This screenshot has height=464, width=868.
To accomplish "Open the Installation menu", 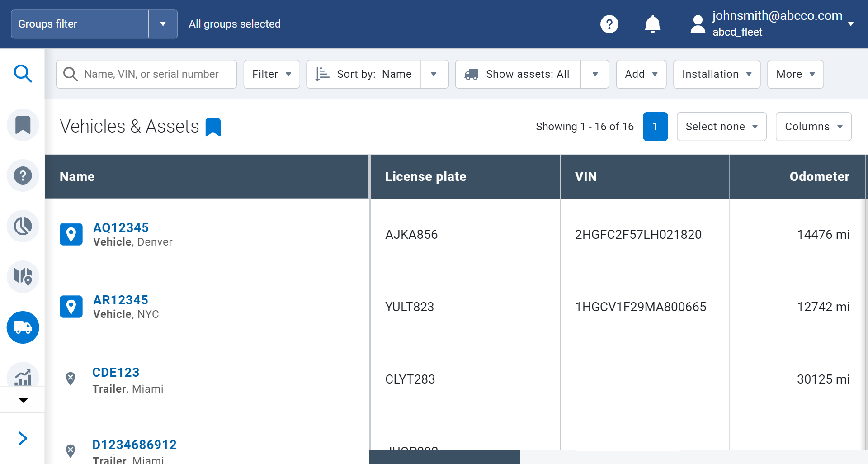I will pyautogui.click(x=716, y=74).
